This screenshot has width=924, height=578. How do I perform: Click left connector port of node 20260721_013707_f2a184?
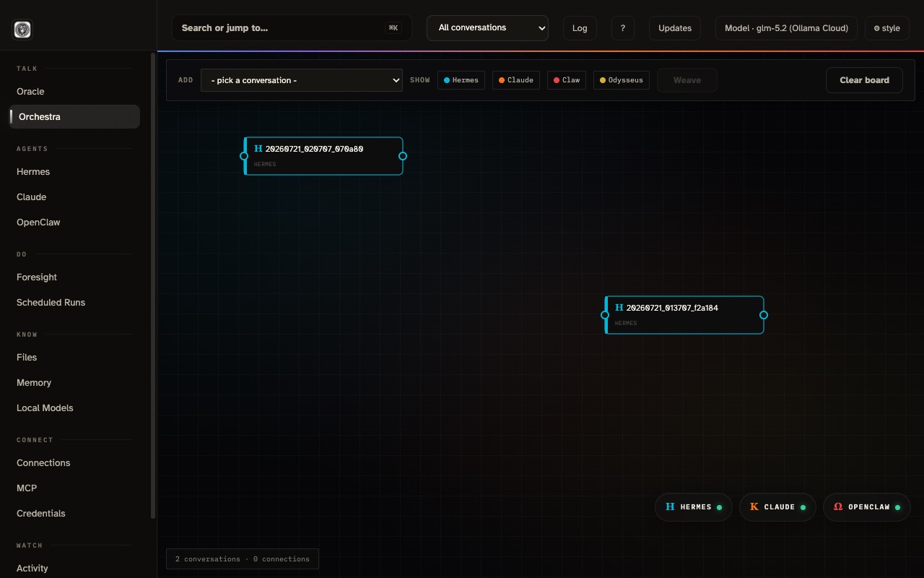coord(605,315)
